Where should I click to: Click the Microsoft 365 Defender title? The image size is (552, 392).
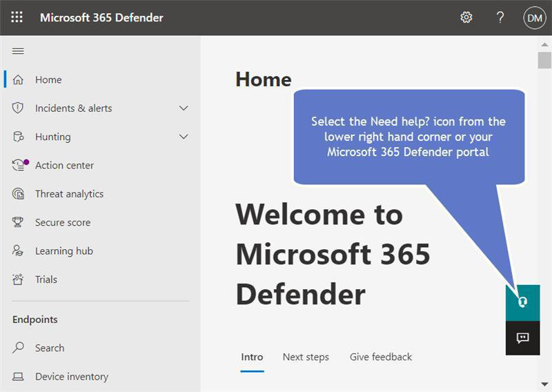101,18
